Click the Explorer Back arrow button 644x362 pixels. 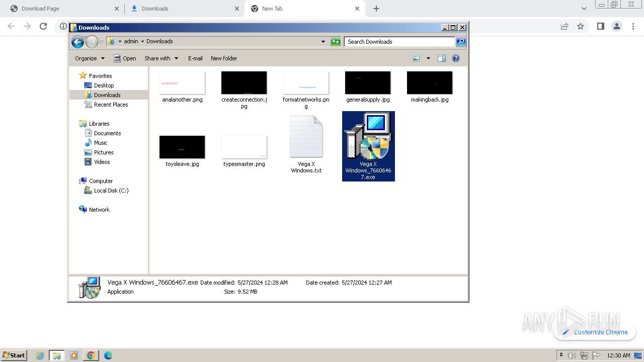77,42
